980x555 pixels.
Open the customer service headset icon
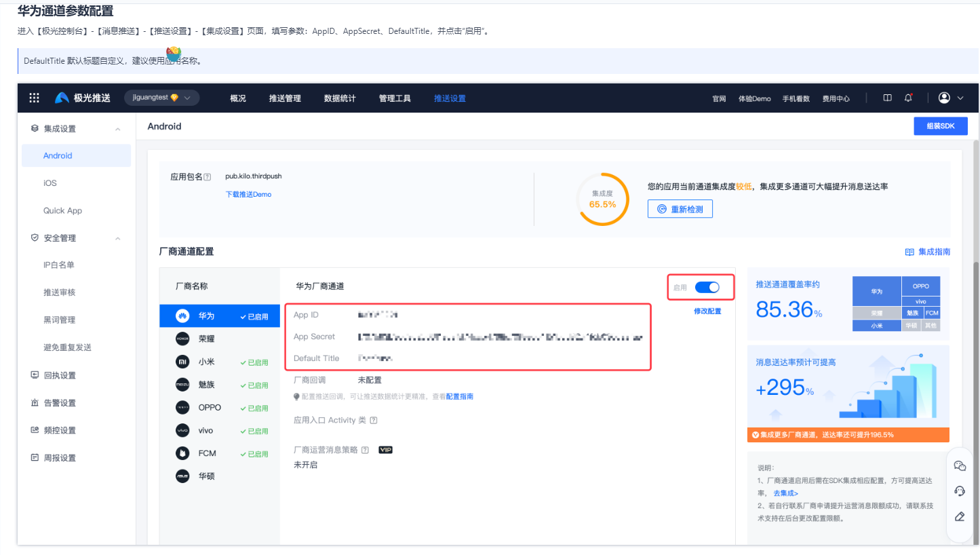[960, 491]
